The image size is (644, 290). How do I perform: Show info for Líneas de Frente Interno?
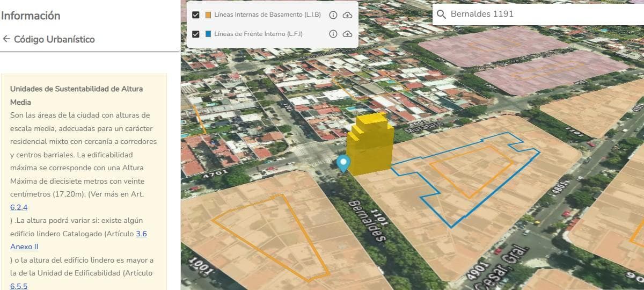(x=333, y=34)
